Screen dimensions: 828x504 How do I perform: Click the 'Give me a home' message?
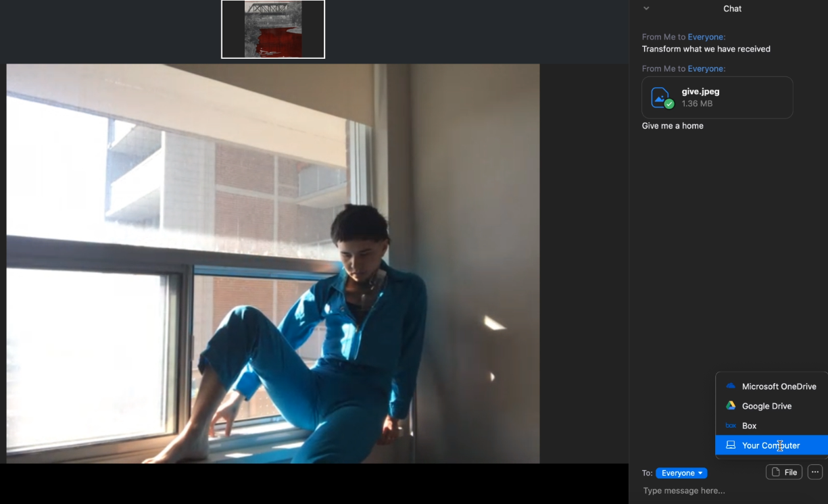pos(673,126)
